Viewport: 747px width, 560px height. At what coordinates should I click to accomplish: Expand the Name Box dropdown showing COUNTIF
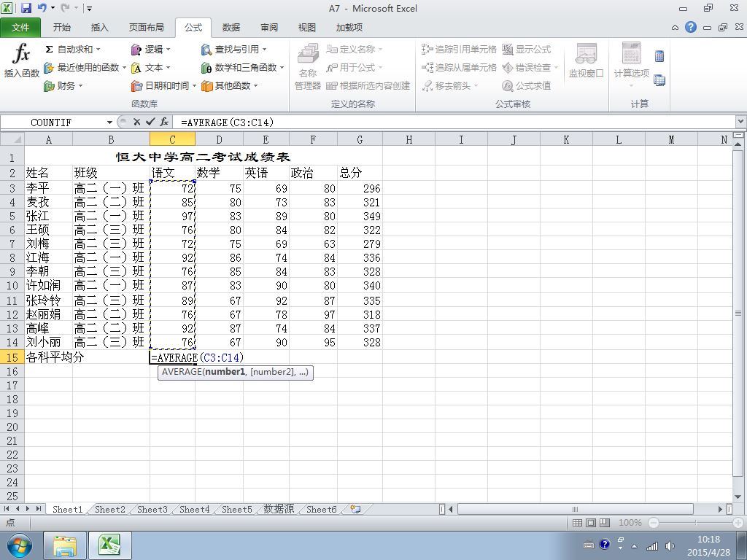click(109, 122)
